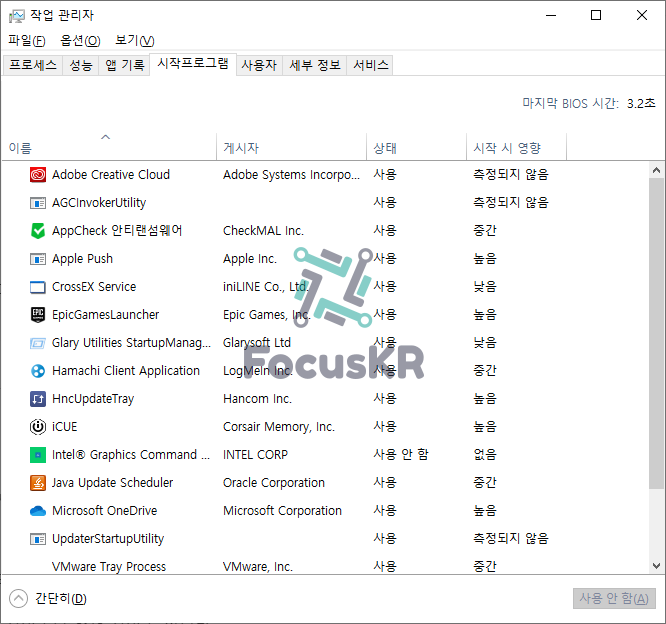This screenshot has height=624, width=666.
Task: Open the 옵션(O) menu
Action: tap(80, 40)
